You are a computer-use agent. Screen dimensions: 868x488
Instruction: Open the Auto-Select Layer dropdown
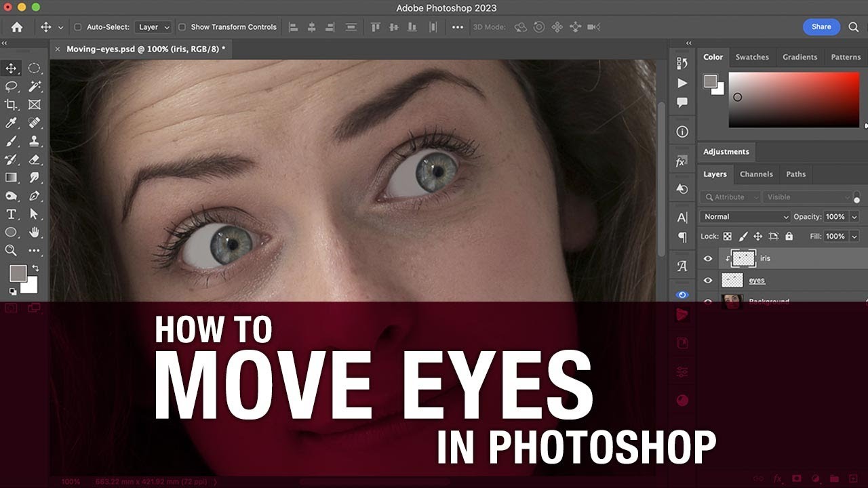pyautogui.click(x=154, y=27)
